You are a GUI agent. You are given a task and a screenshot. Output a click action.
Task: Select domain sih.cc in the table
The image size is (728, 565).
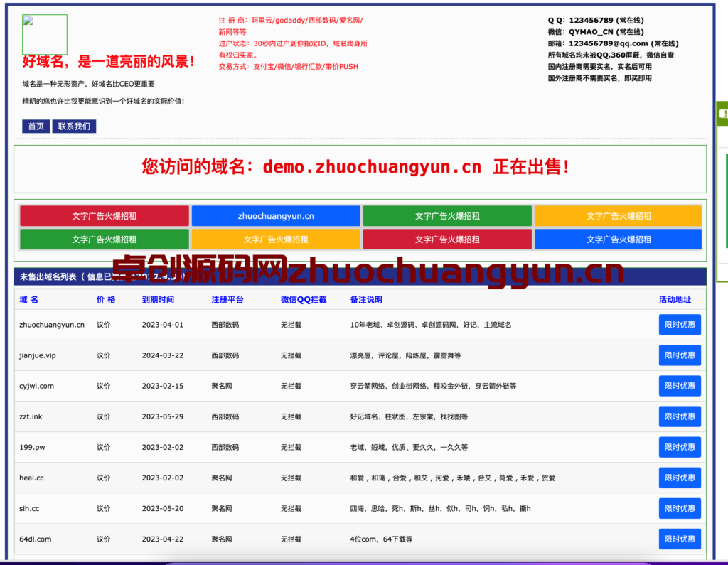point(29,508)
